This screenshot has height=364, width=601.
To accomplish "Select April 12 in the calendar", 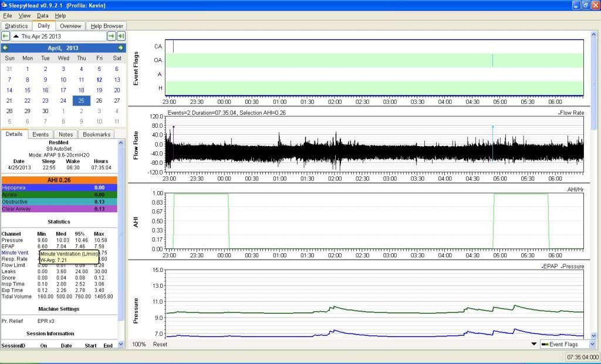I will pos(99,80).
